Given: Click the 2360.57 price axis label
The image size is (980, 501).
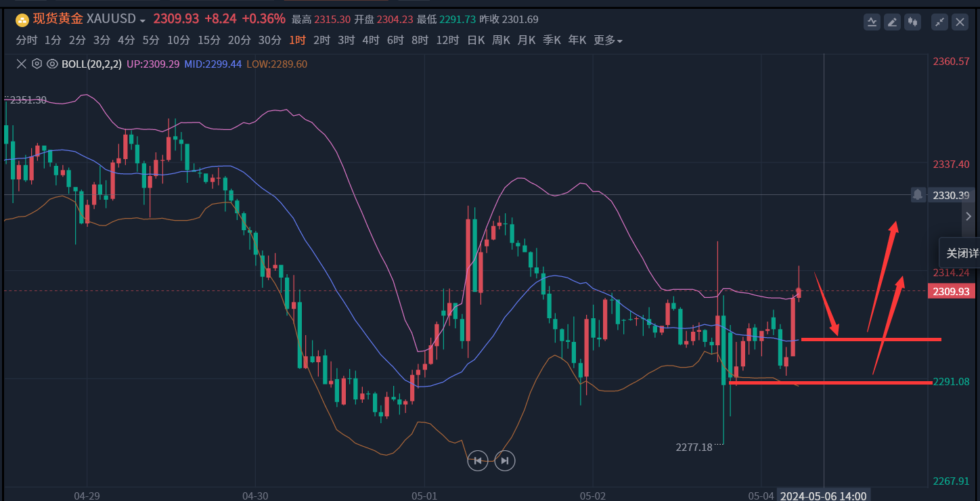Looking at the screenshot, I should tap(951, 62).
